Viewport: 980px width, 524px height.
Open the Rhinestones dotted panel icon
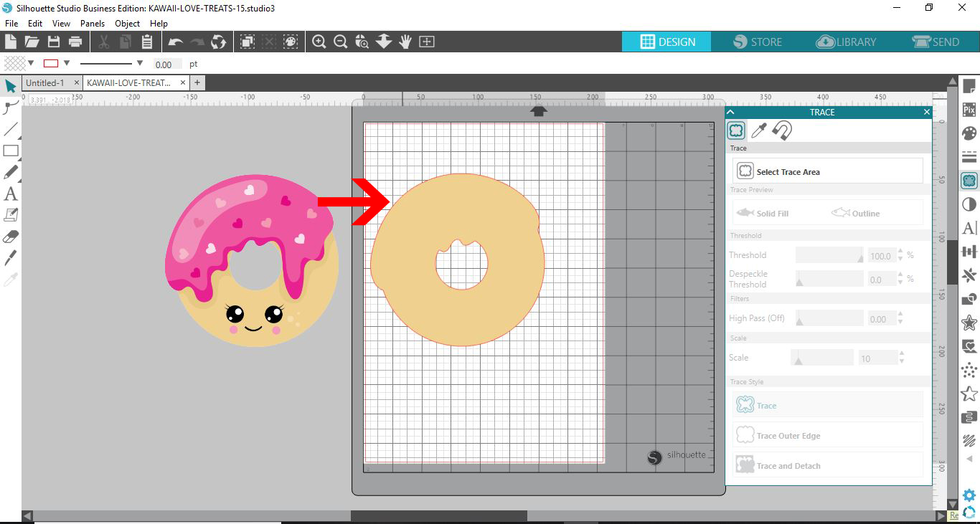click(x=969, y=370)
